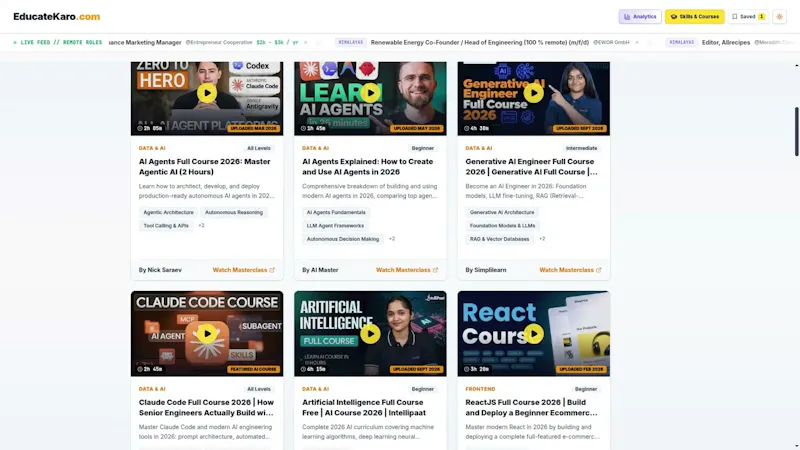Screen dimensions: 800x450
Task: Click the Intermediate level badge
Action: point(581,148)
